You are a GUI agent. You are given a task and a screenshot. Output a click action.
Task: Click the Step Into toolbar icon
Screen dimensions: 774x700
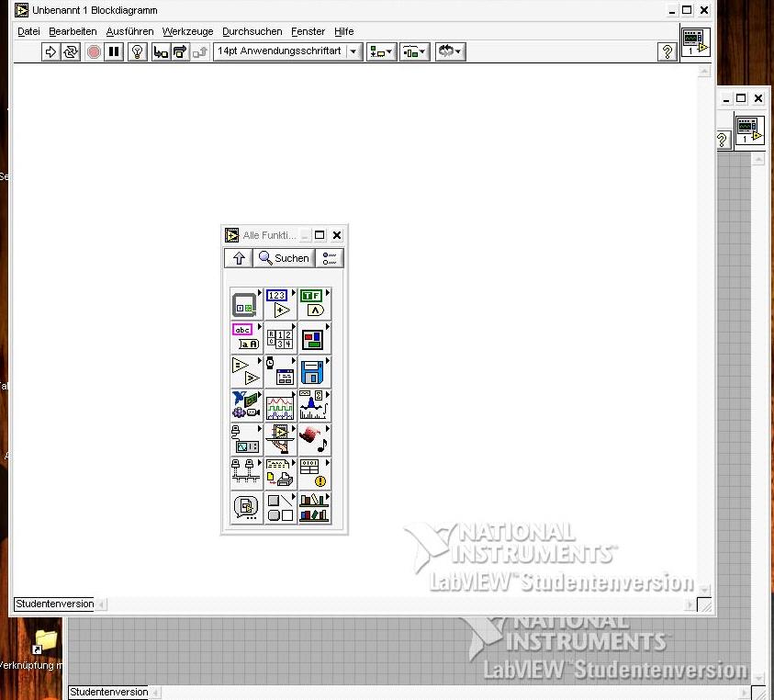pyautogui.click(x=161, y=51)
